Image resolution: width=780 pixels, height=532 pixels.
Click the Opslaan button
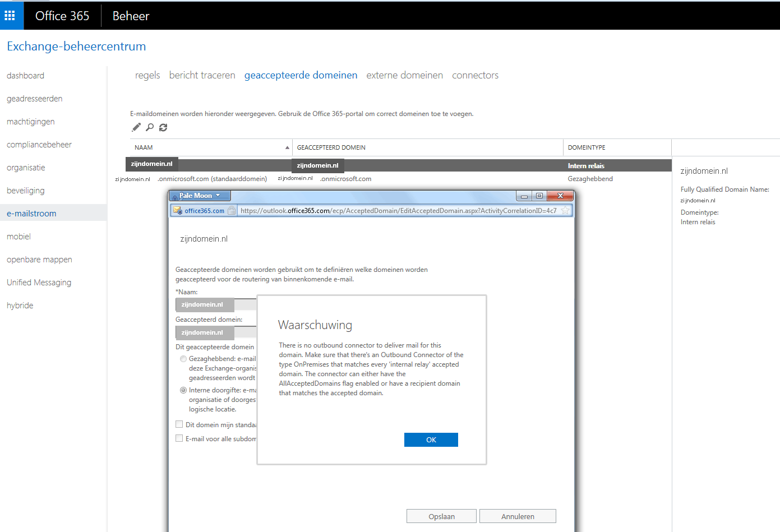(x=441, y=516)
